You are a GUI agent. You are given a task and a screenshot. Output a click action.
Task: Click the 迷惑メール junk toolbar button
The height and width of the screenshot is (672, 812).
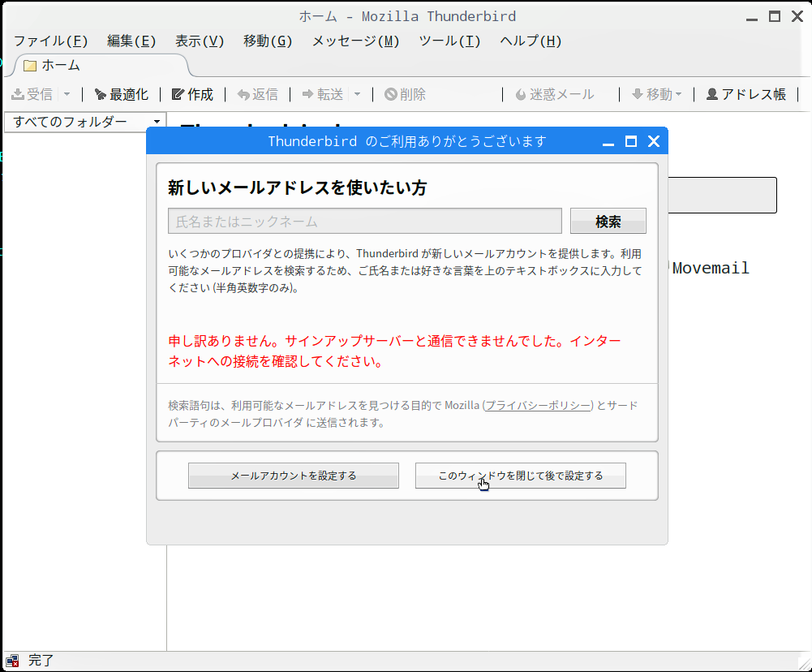pos(555,94)
